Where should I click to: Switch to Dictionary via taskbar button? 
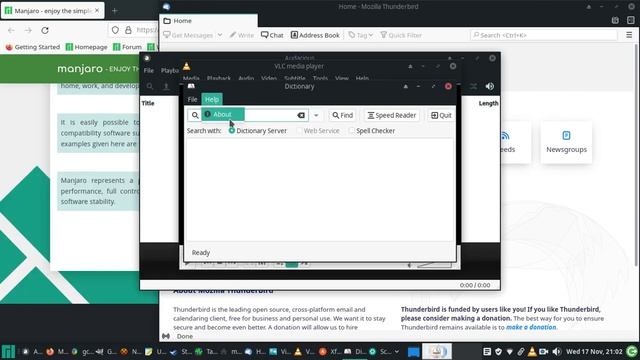354,351
